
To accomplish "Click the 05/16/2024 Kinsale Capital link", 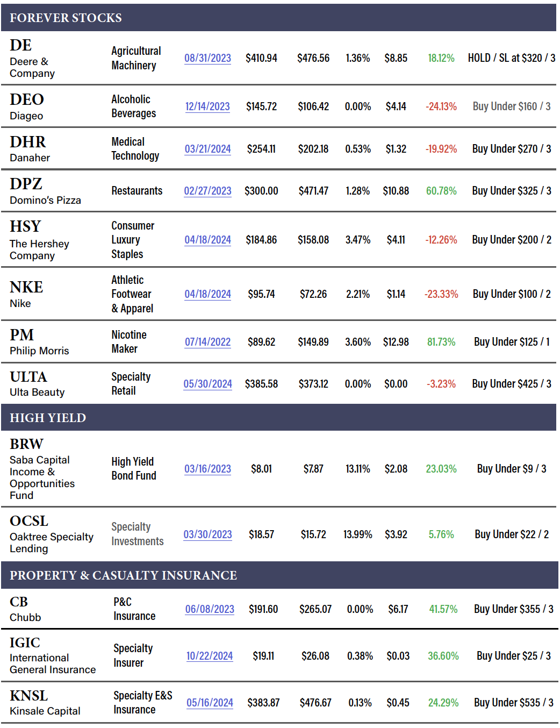I will [210, 703].
